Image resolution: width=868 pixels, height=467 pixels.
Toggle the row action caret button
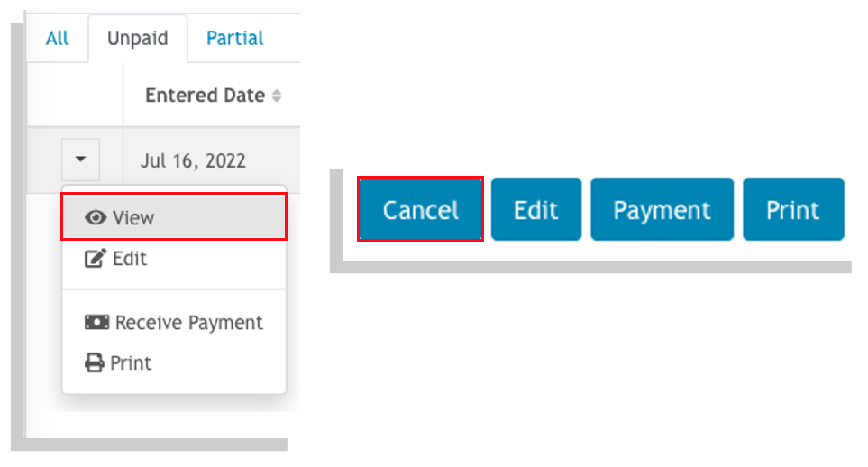point(81,160)
